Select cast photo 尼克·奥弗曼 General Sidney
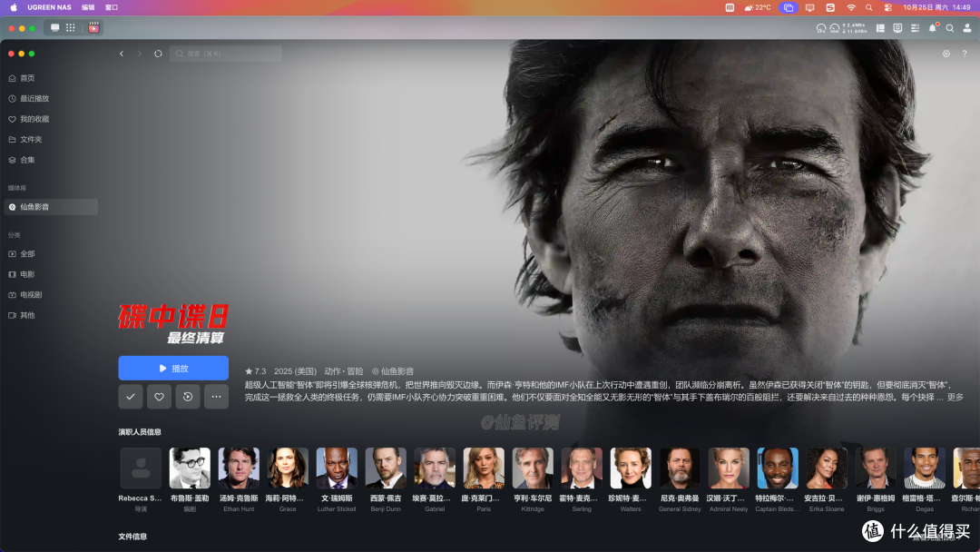The height and width of the screenshot is (552, 980). point(680,468)
